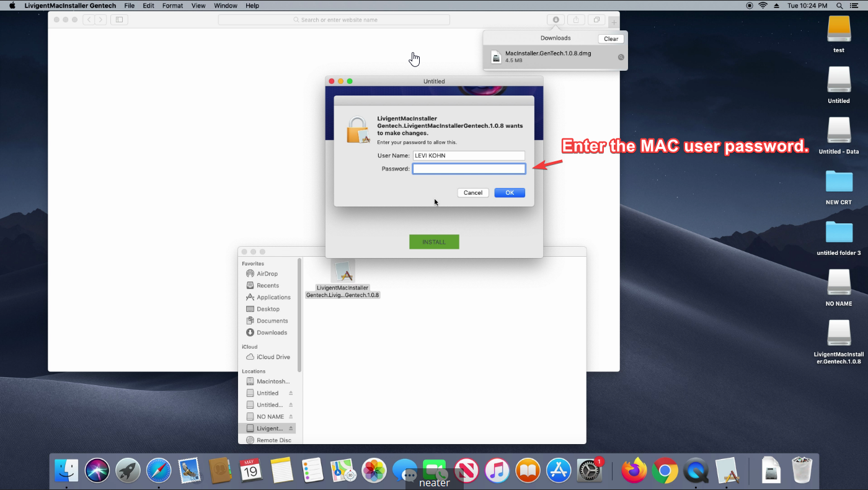Select Remote Disc in Finder sidebar

tap(273, 440)
